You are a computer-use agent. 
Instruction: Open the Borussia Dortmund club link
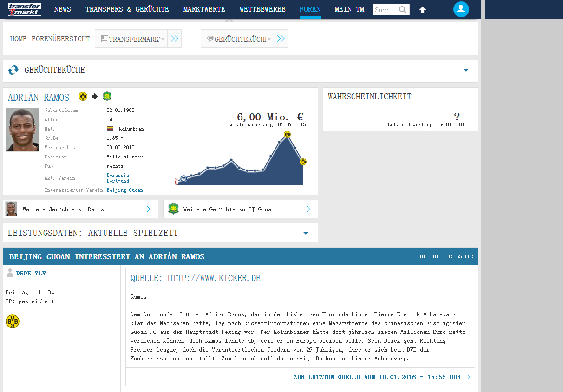tap(118, 178)
